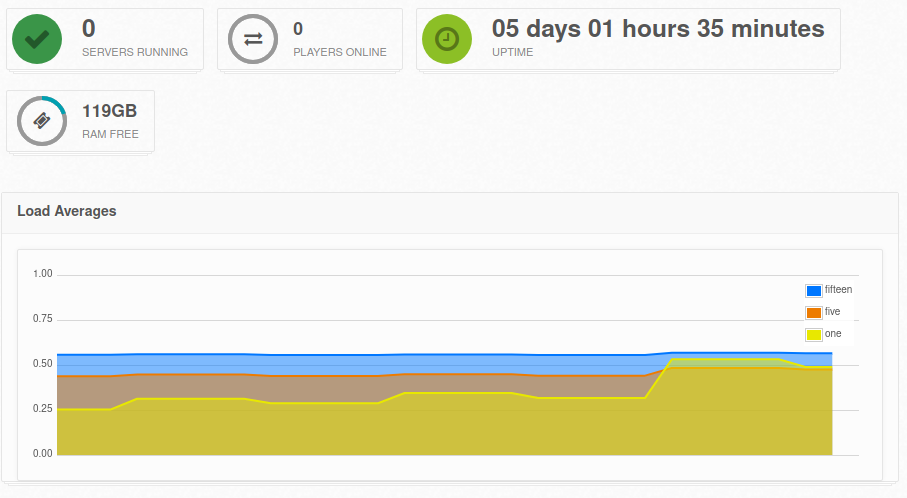Click the 1.00 axis label

42,274
